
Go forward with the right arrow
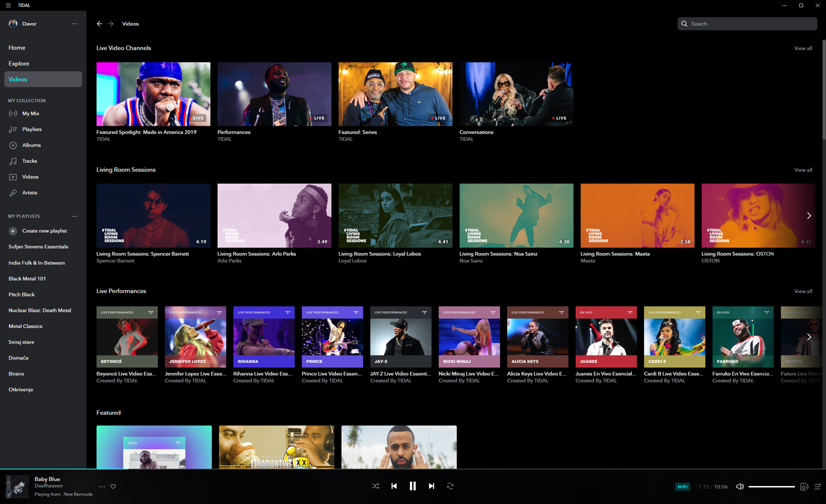coord(110,24)
